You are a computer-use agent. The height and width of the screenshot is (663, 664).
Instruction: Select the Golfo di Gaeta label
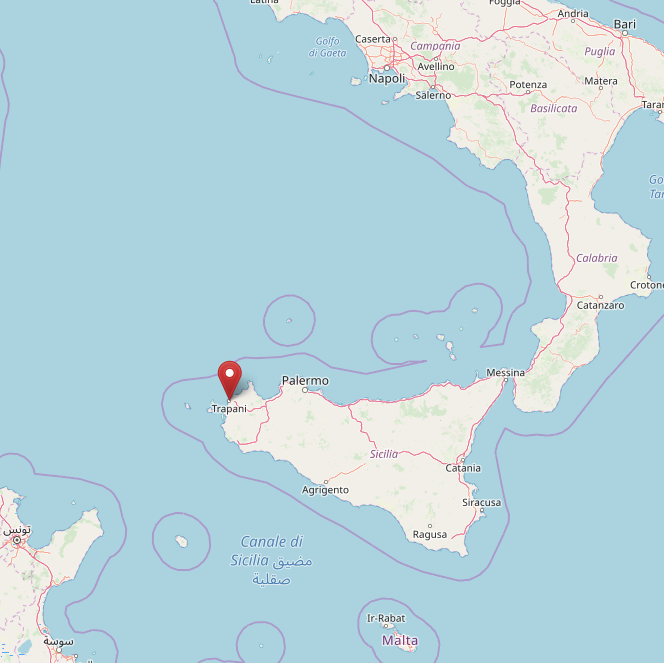coord(327,47)
